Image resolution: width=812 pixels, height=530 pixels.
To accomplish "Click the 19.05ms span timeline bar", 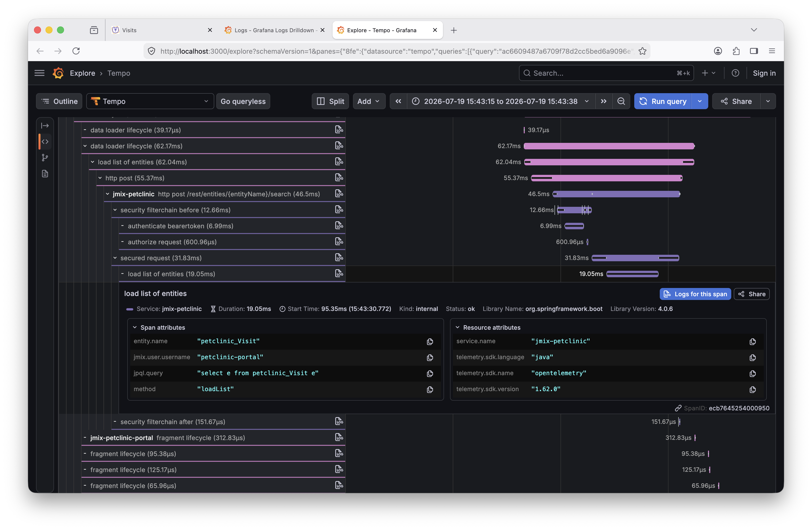I will [x=632, y=274].
